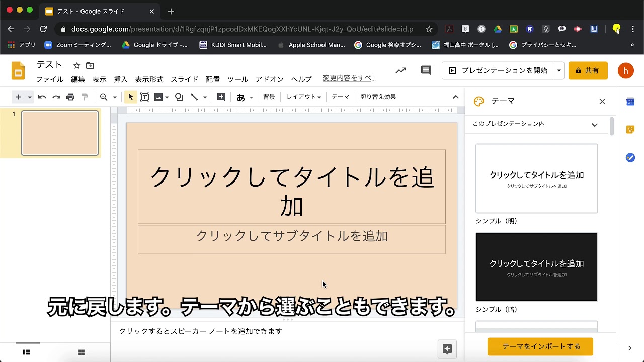This screenshot has width=644, height=362.
Task: Click the 背景 toolbar button
Action: pos(269,97)
